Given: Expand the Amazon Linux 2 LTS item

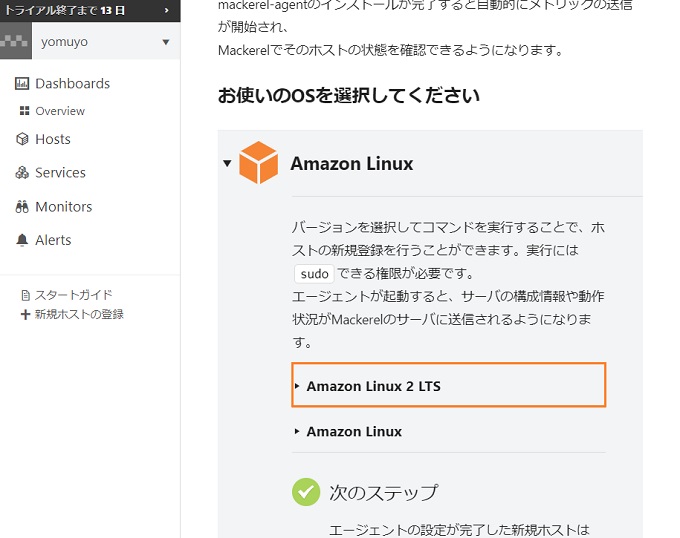Looking at the screenshot, I should click(x=448, y=385).
